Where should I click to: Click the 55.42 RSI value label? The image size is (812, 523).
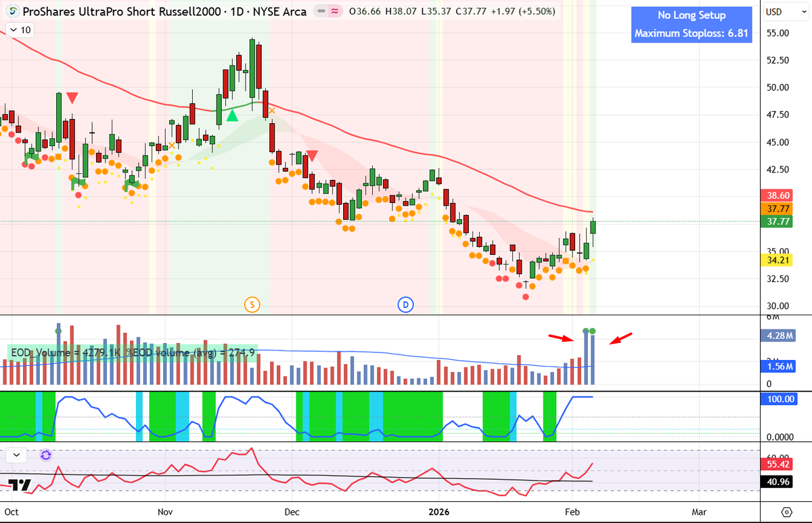(777, 465)
